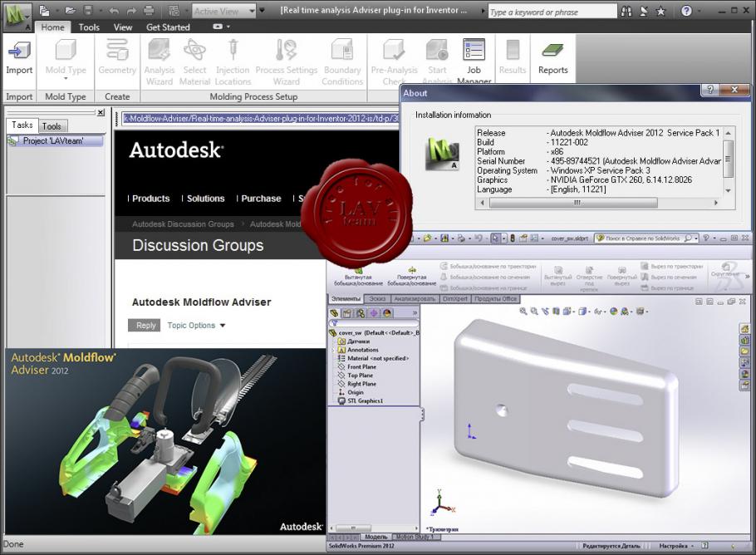Click the Moldflow application menu logo
Viewport: 756px width, 555px height.
16,13
